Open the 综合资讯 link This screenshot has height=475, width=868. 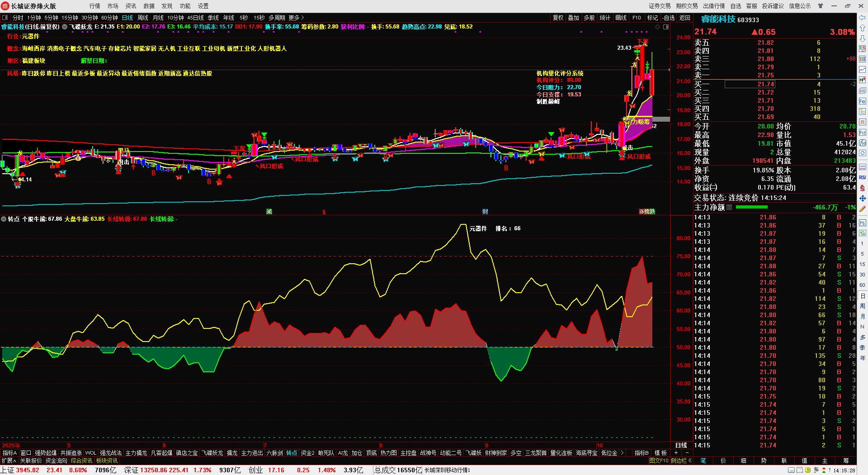(x=81, y=461)
